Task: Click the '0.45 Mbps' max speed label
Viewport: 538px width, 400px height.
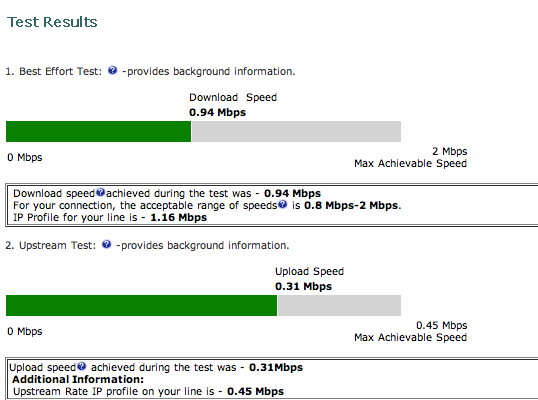Action: tap(442, 325)
